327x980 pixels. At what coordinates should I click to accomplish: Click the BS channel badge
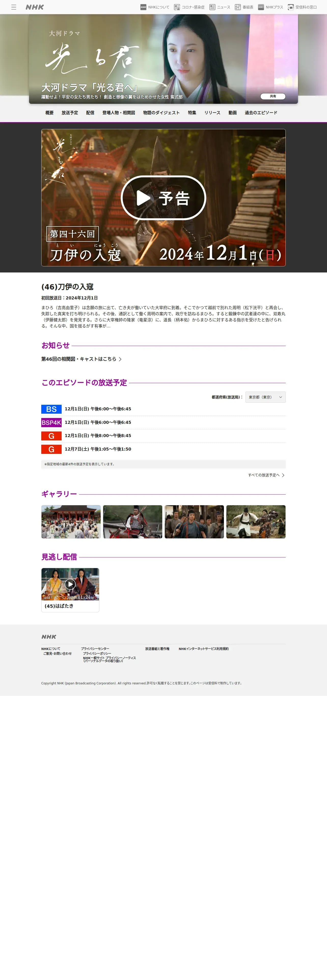pyautogui.click(x=51, y=409)
